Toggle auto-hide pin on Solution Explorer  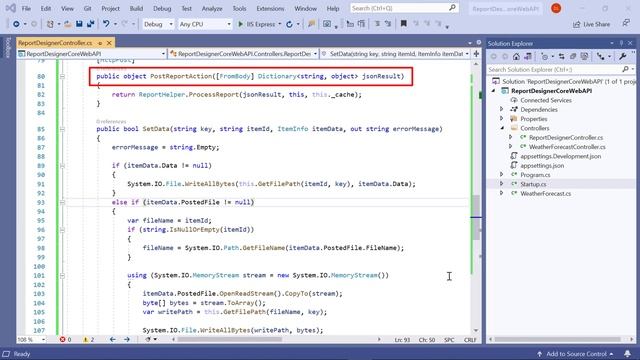click(621, 43)
